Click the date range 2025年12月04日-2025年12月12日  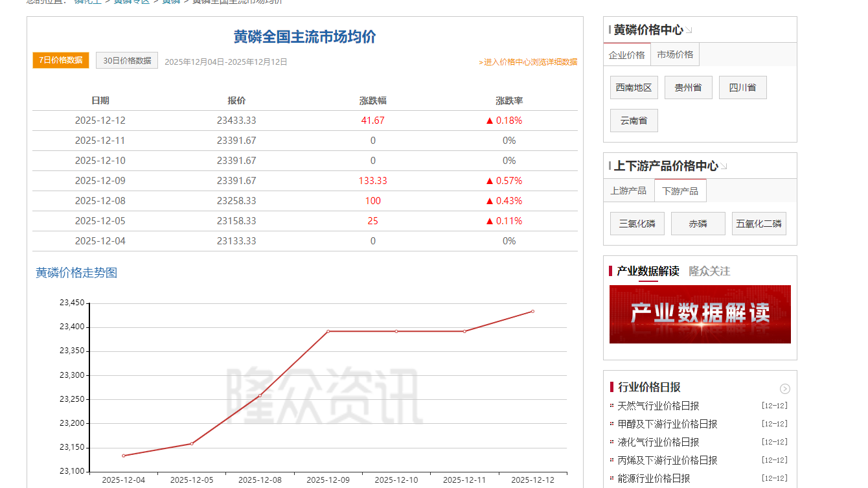tap(226, 62)
